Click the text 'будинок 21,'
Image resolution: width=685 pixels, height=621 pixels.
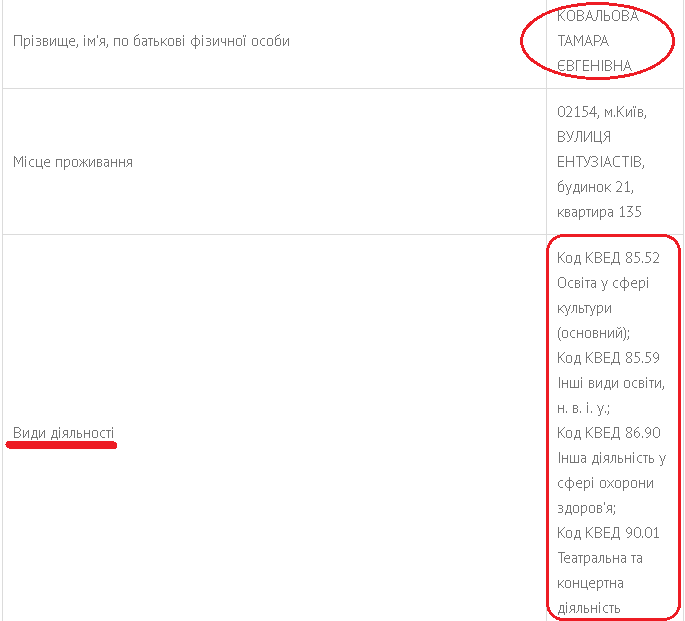[595, 187]
